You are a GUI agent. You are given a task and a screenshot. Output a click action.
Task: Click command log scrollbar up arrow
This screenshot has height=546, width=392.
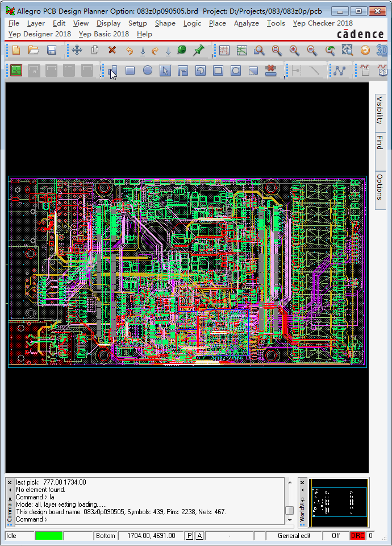(x=290, y=482)
